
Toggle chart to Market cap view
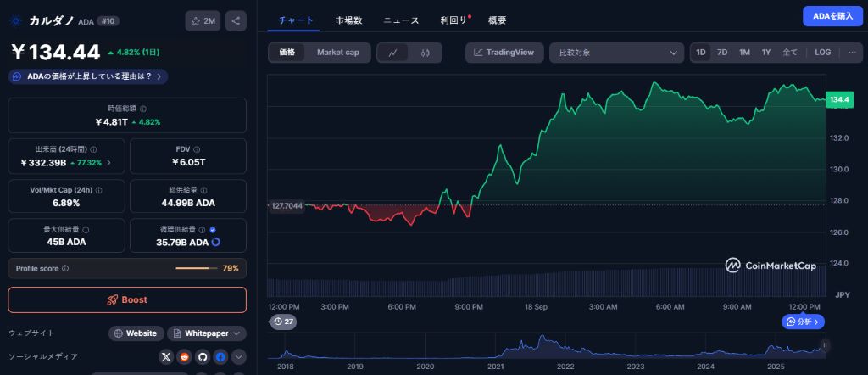[337, 53]
